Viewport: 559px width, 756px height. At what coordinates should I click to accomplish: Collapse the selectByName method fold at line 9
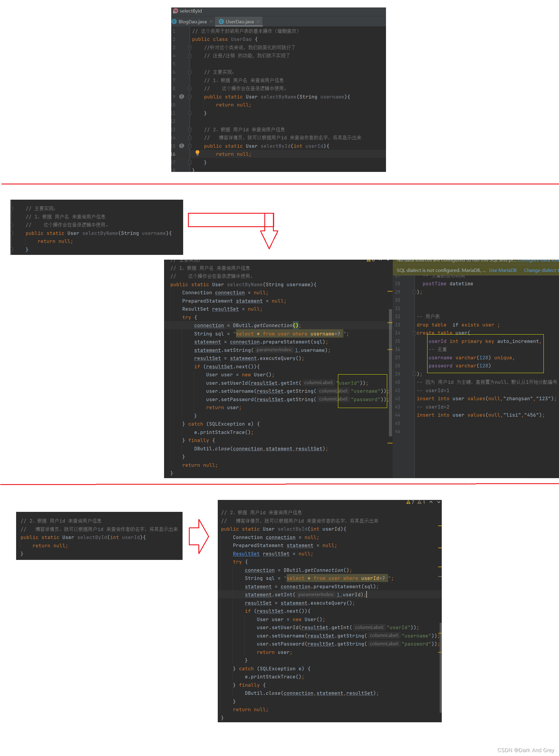pos(190,97)
